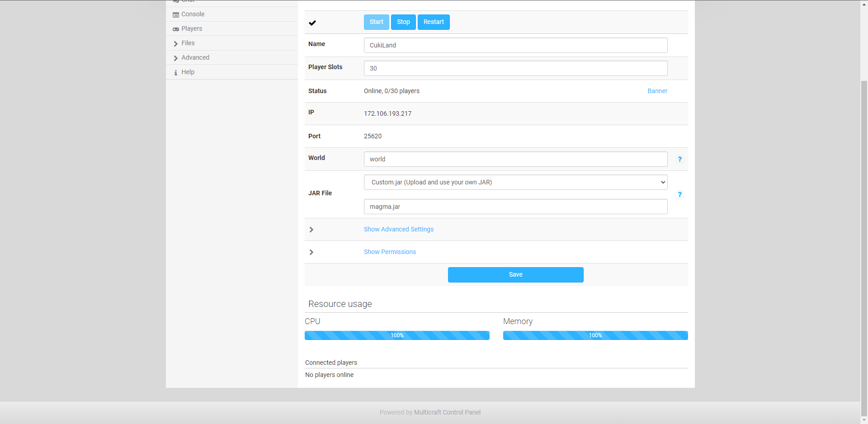Click the CPU usage progress bar
The height and width of the screenshot is (424, 868).
coord(397,335)
